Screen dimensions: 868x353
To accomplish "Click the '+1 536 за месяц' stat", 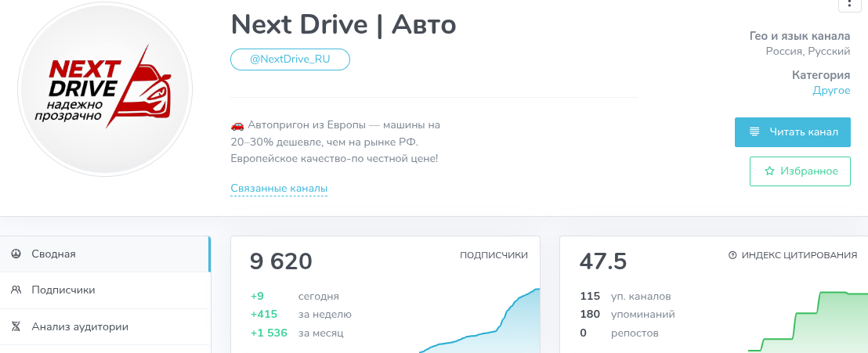I will 297,333.
